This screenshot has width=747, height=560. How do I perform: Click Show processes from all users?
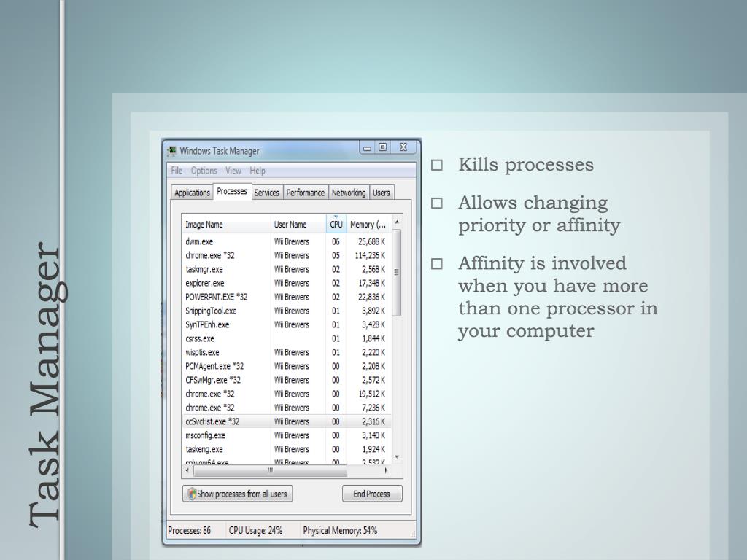coord(237,494)
